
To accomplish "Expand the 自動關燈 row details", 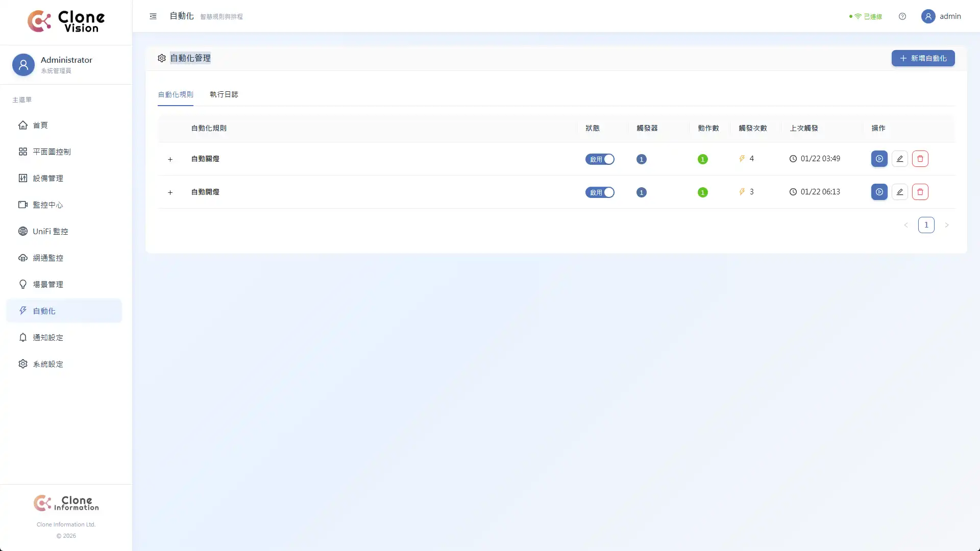I will pyautogui.click(x=170, y=159).
